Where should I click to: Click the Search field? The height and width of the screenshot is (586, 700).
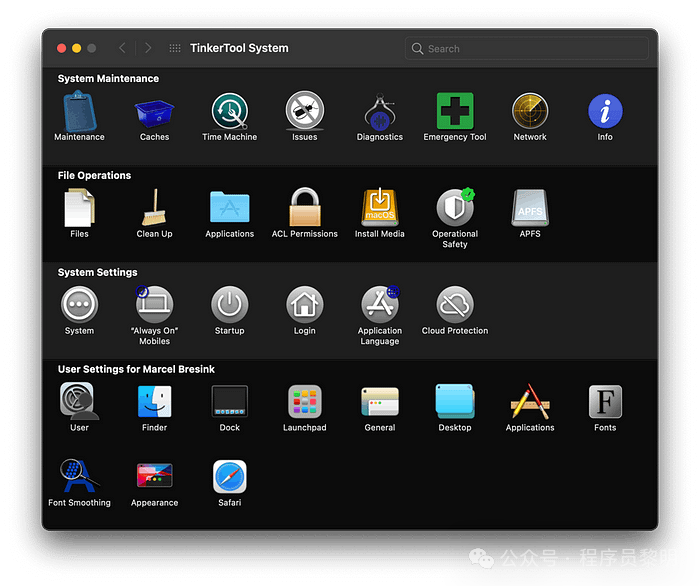click(526, 48)
